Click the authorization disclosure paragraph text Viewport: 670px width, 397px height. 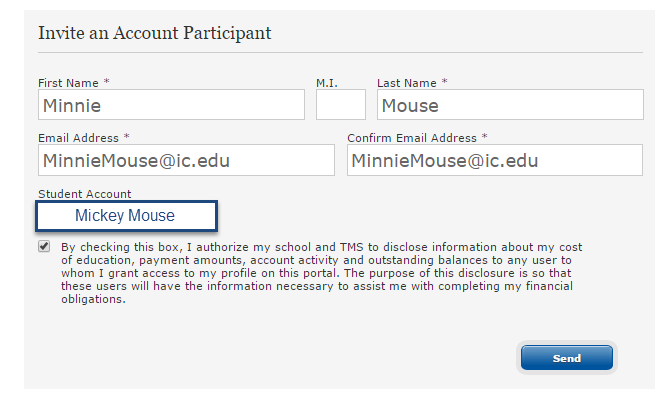321,273
